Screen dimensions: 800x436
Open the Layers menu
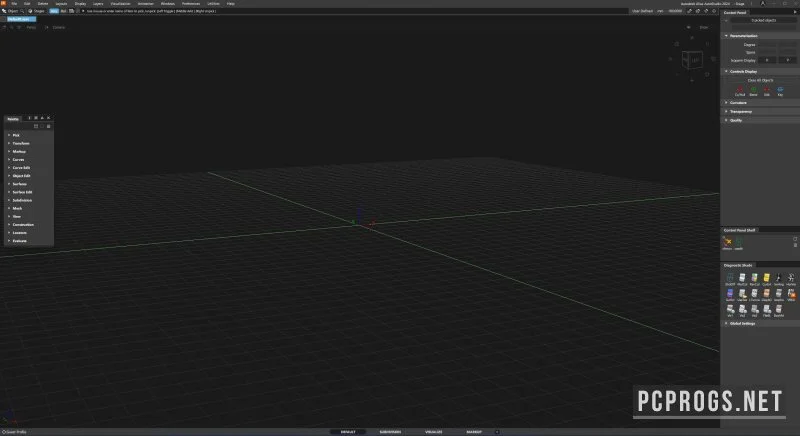click(x=98, y=4)
